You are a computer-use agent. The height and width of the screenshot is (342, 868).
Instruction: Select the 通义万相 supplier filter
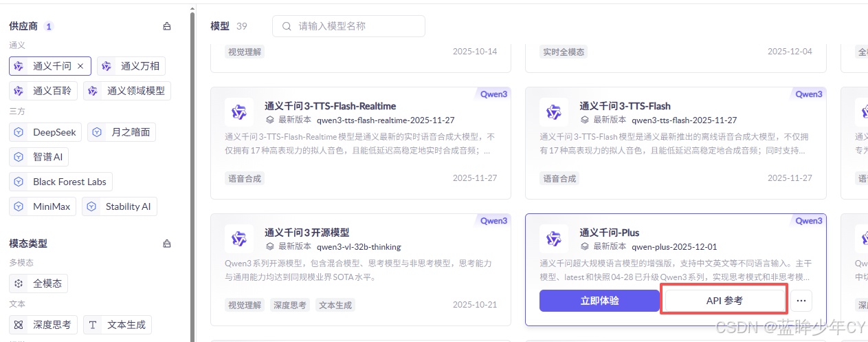(131, 66)
